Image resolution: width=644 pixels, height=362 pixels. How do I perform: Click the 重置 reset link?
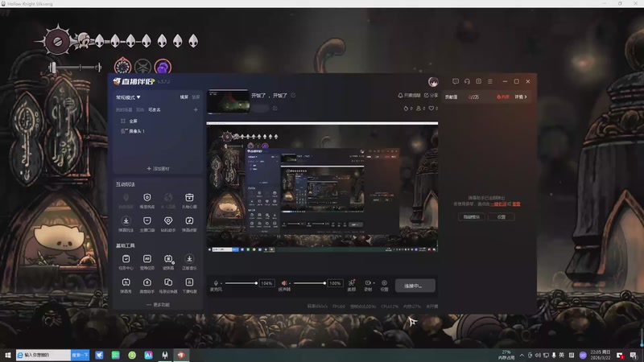(x=516, y=204)
